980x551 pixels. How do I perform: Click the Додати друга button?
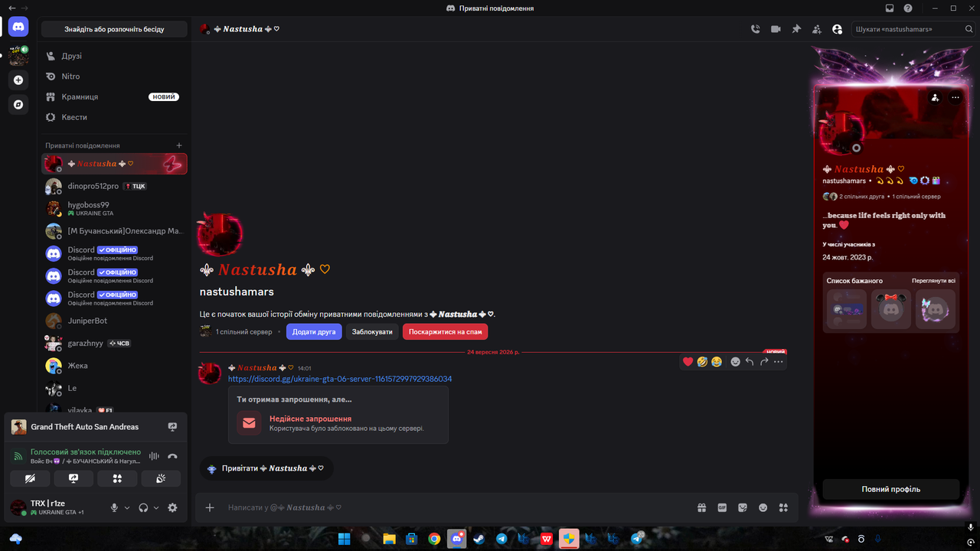tap(314, 332)
